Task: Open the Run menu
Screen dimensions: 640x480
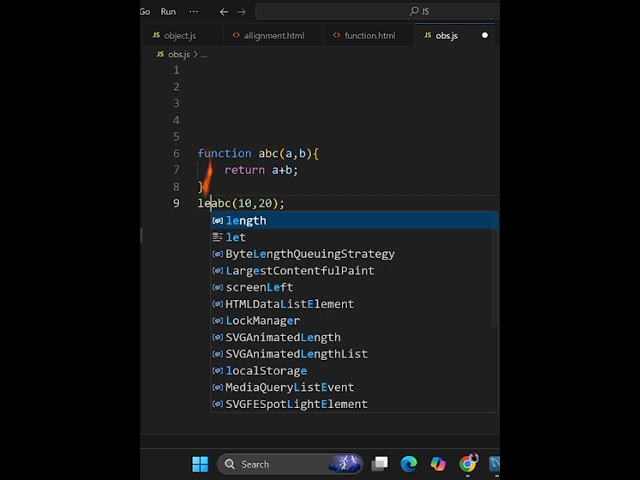Action: coord(168,11)
